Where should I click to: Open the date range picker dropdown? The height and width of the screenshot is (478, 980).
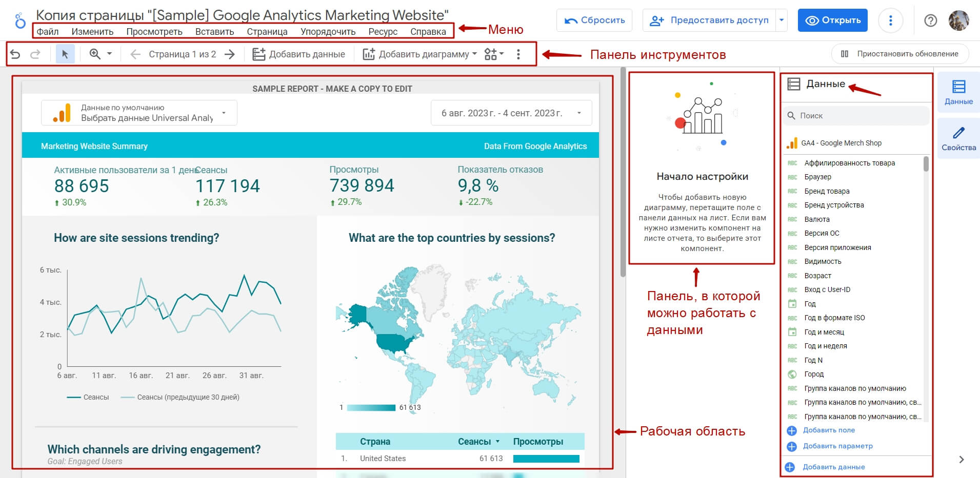point(511,113)
